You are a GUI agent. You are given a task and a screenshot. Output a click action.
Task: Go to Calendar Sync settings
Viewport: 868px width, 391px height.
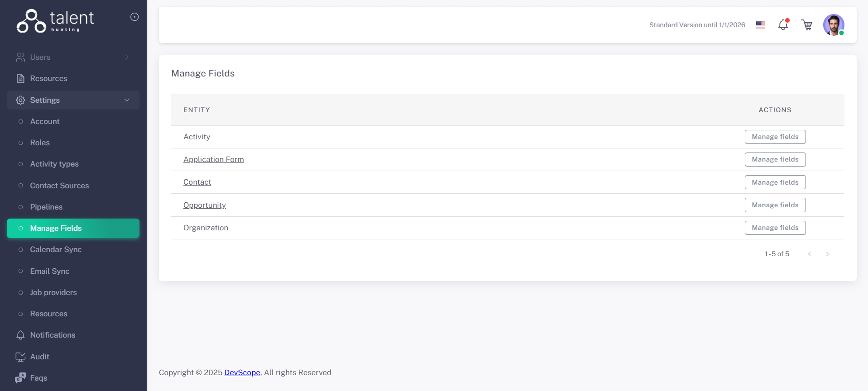56,249
